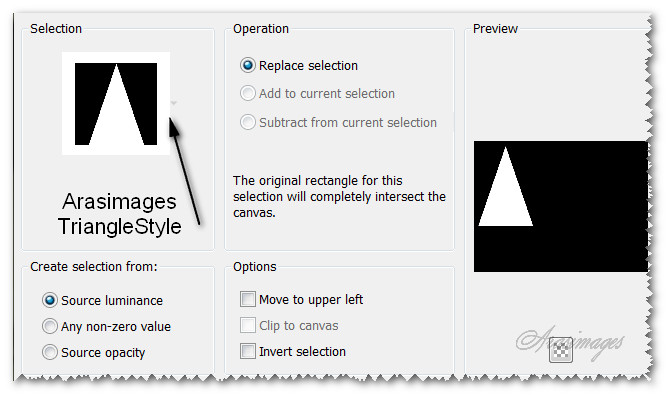Viewport: 672px width, 400px height.
Task: Click the triangle selection thumbnail
Action: pyautogui.click(x=116, y=104)
